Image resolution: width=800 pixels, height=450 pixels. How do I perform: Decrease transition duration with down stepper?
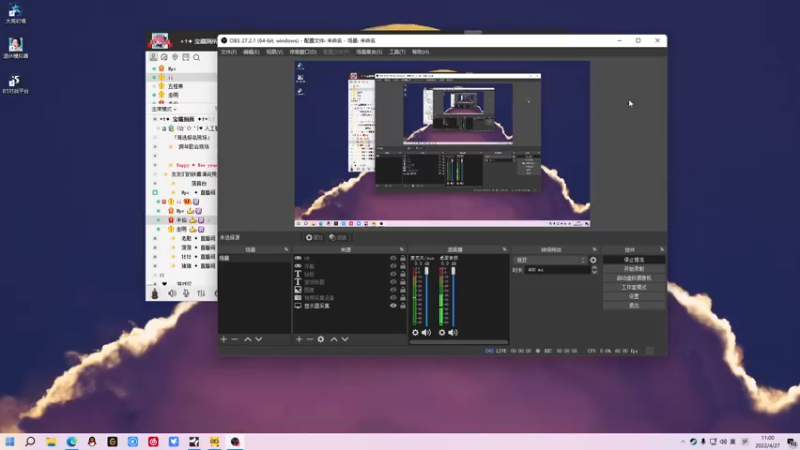(594, 272)
